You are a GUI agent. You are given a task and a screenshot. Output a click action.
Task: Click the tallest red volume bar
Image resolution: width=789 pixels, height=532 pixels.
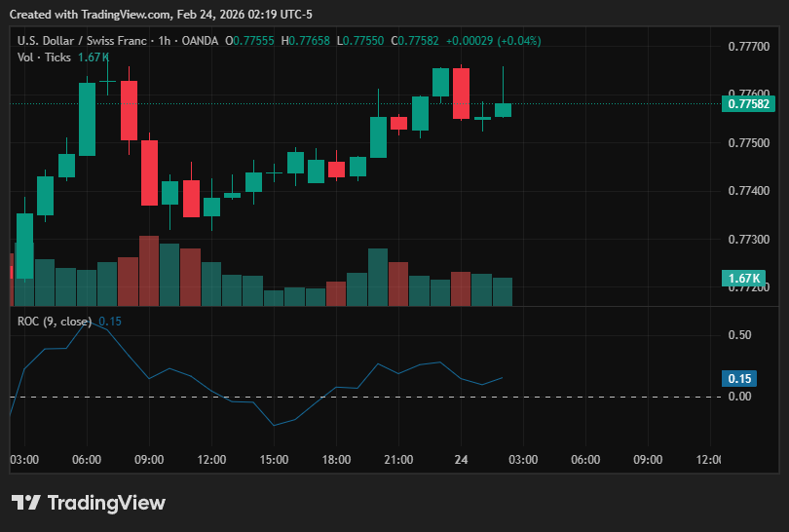point(149,271)
